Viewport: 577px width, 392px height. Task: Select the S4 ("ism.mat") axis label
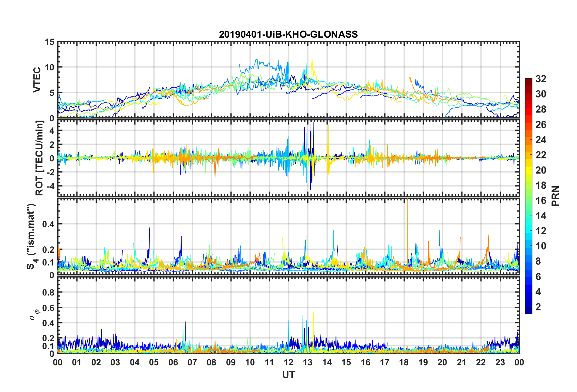tap(32, 237)
